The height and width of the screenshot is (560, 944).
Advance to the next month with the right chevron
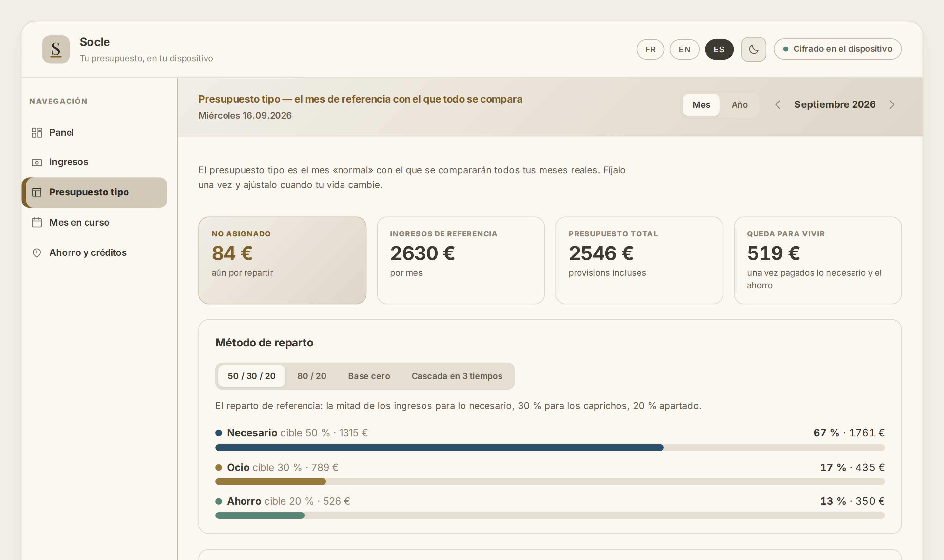tap(892, 105)
